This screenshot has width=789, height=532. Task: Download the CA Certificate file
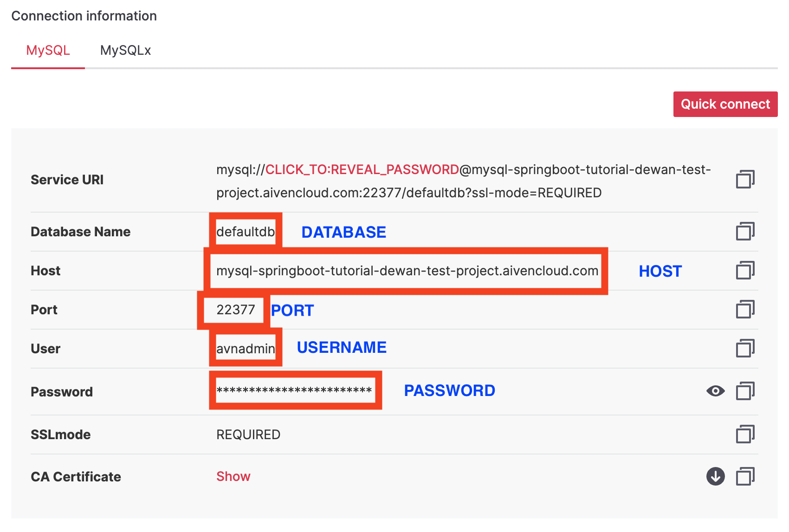point(715,476)
